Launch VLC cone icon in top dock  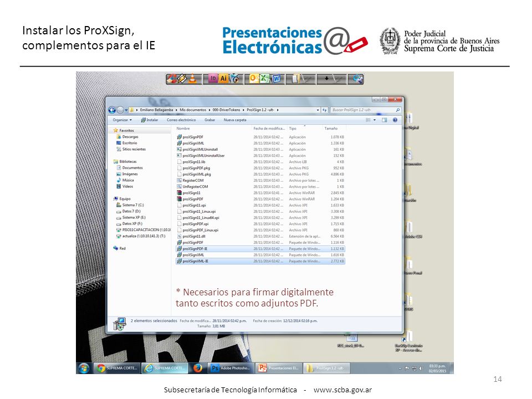pos(193,79)
